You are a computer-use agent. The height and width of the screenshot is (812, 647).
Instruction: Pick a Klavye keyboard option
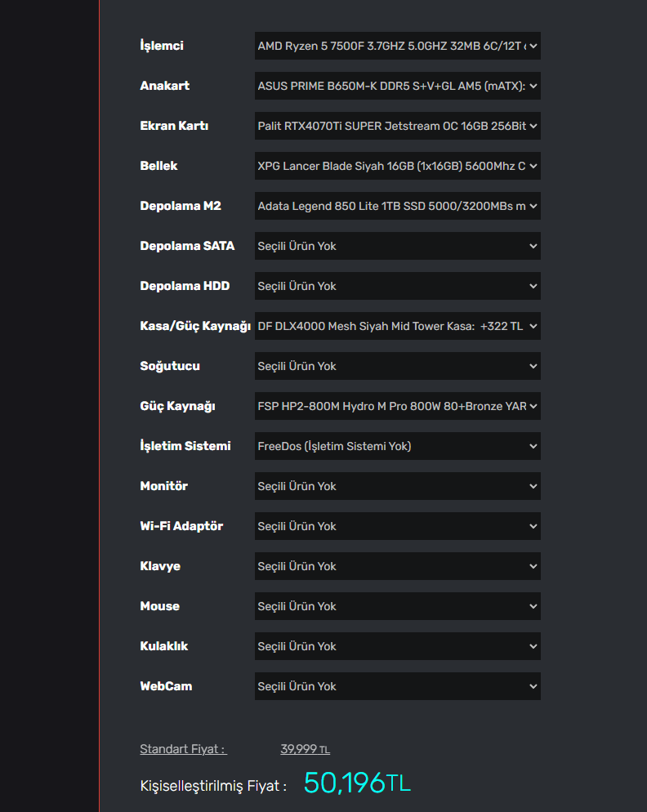397,566
